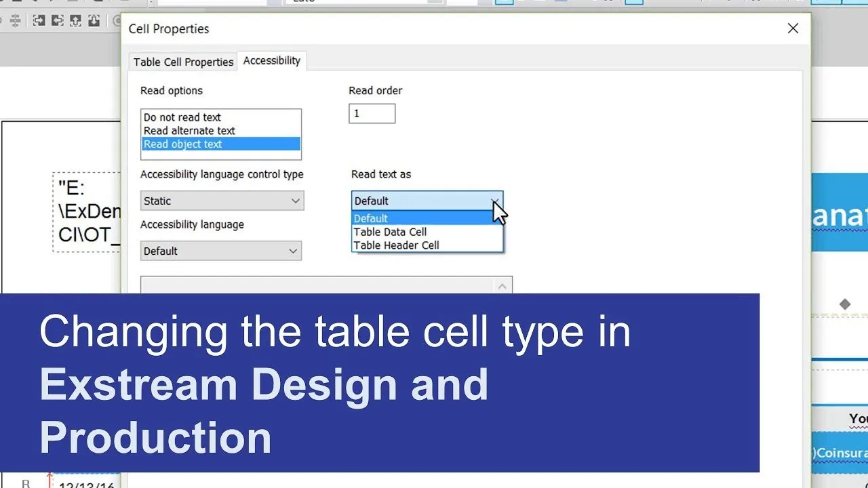
Task: Select the Accessibility tab
Action: [272, 60]
